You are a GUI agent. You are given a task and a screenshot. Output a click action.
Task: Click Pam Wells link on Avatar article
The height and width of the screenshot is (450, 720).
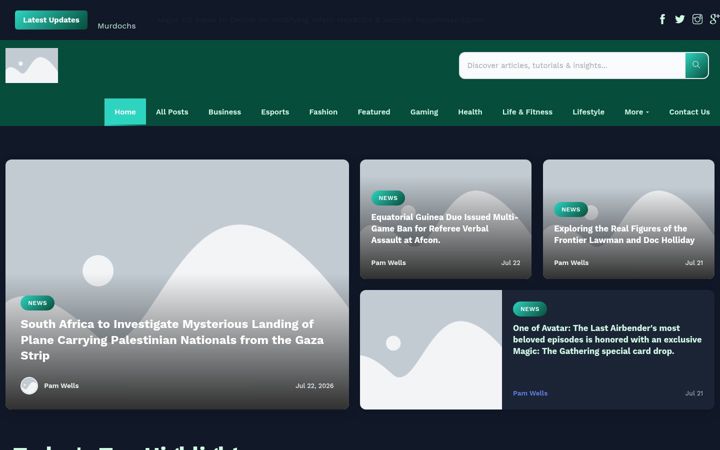tap(530, 394)
